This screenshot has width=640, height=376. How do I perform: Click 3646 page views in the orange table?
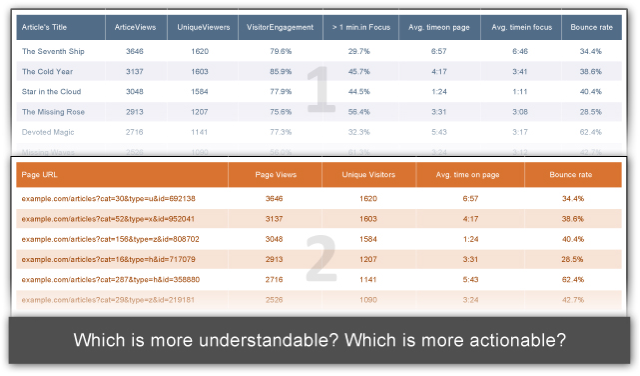[274, 199]
